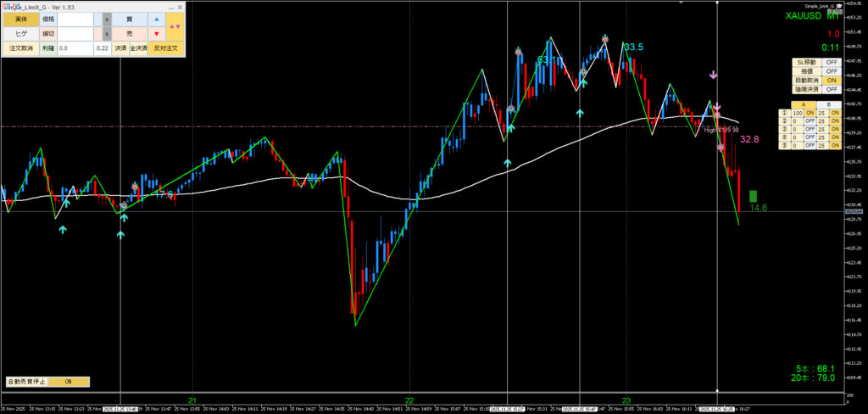This screenshot has height=414, width=868.
Task: Turn off the 自動取消 ON switch
Action: coord(832,81)
